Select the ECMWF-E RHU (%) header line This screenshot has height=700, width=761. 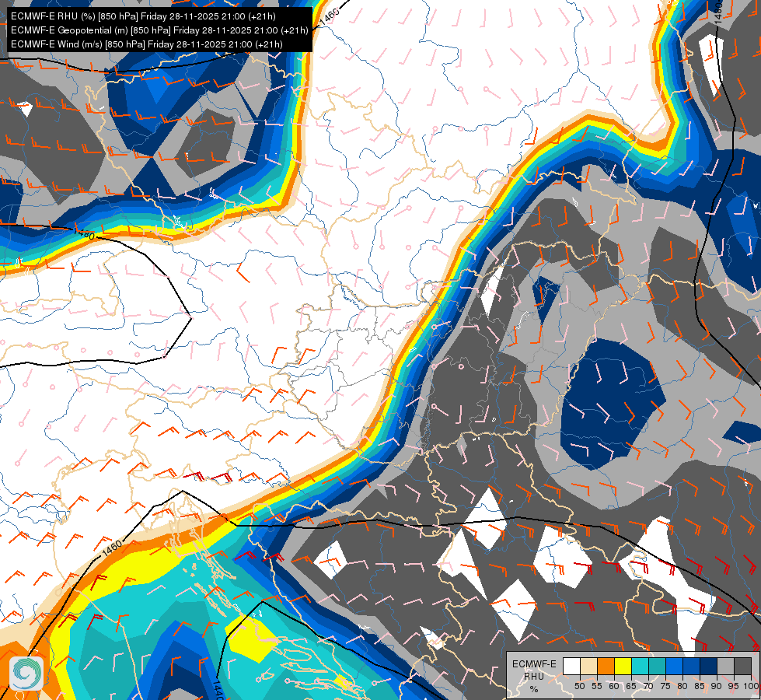(143, 16)
